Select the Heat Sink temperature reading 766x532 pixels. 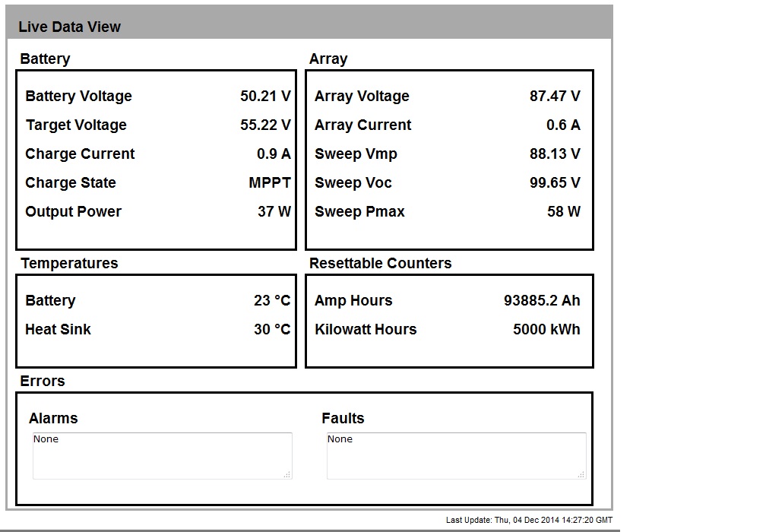tap(272, 329)
